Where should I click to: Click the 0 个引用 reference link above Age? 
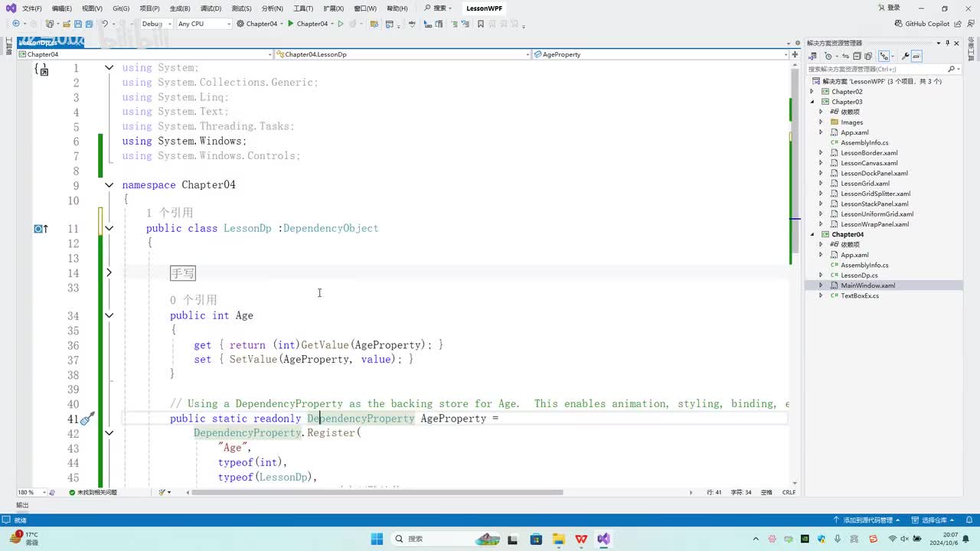(194, 300)
